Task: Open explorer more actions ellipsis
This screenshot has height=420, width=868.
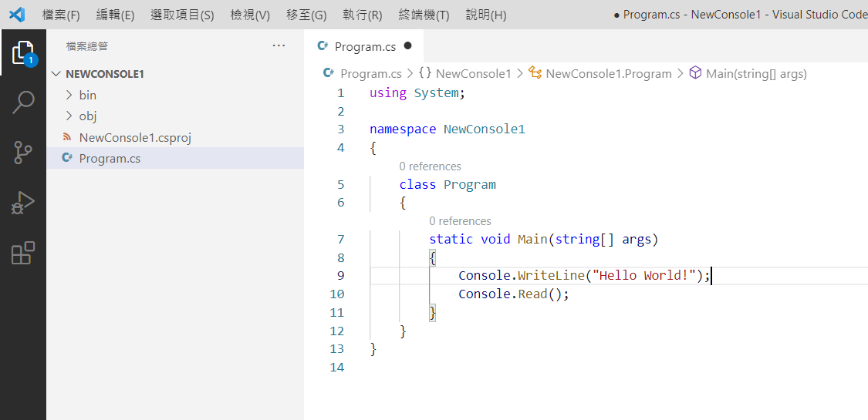Action: [279, 46]
